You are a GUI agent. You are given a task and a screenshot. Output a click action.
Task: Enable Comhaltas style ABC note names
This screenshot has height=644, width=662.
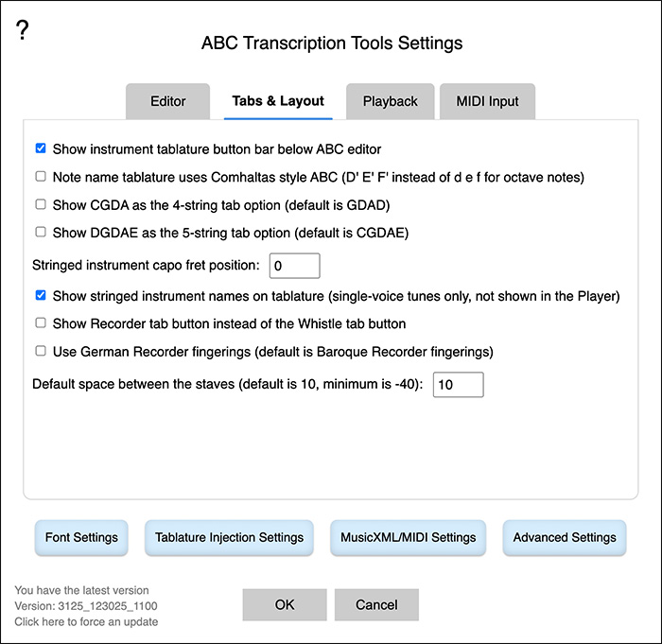pyautogui.click(x=41, y=176)
